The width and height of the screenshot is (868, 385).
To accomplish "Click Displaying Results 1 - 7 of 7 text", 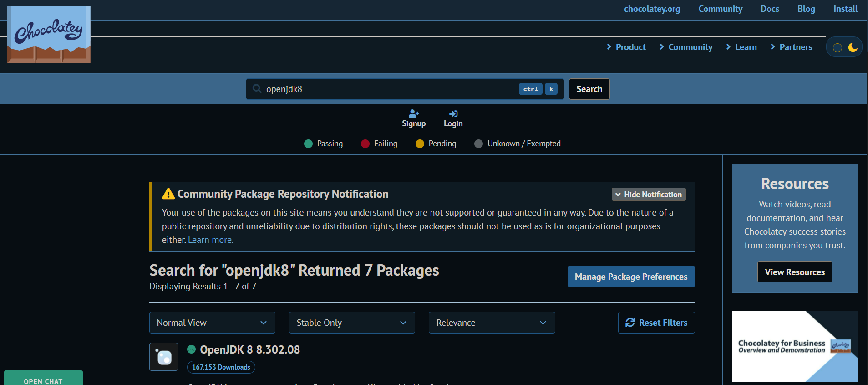I will click(203, 286).
